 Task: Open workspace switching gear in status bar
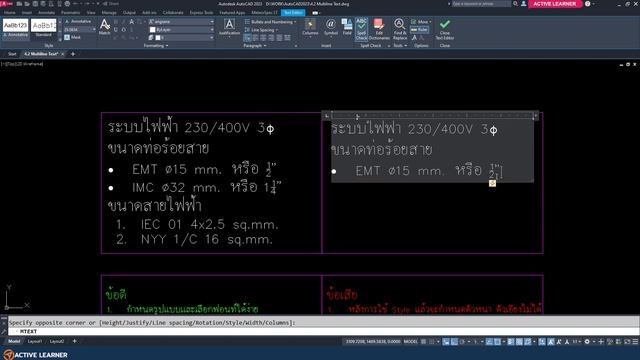(x=587, y=342)
